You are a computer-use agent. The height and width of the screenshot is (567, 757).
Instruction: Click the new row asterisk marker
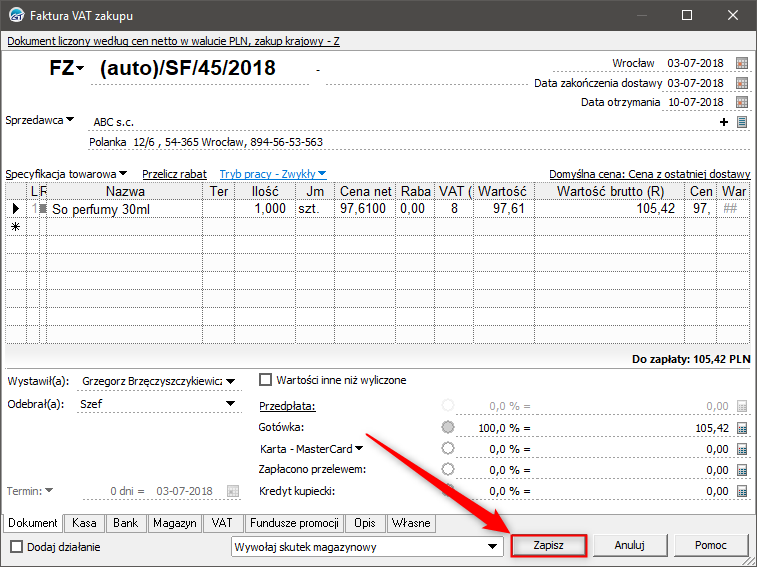(x=15, y=227)
